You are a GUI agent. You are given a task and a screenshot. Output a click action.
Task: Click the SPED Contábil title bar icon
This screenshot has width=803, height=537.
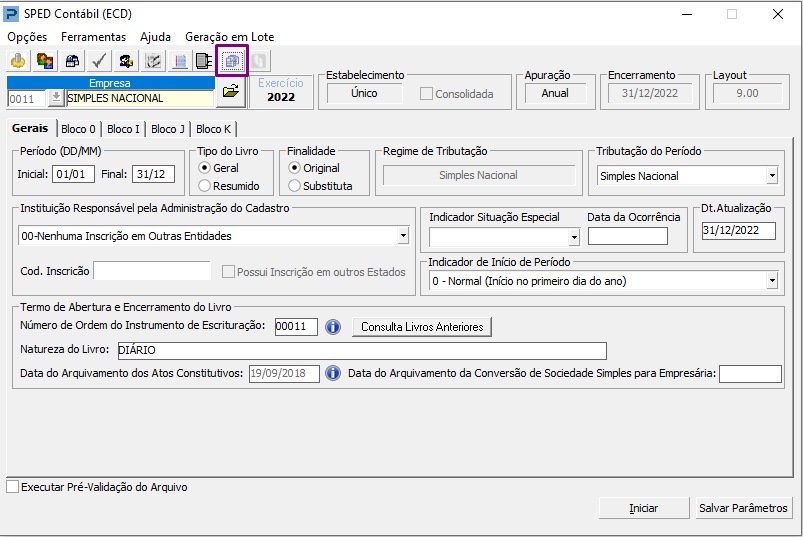pos(11,14)
